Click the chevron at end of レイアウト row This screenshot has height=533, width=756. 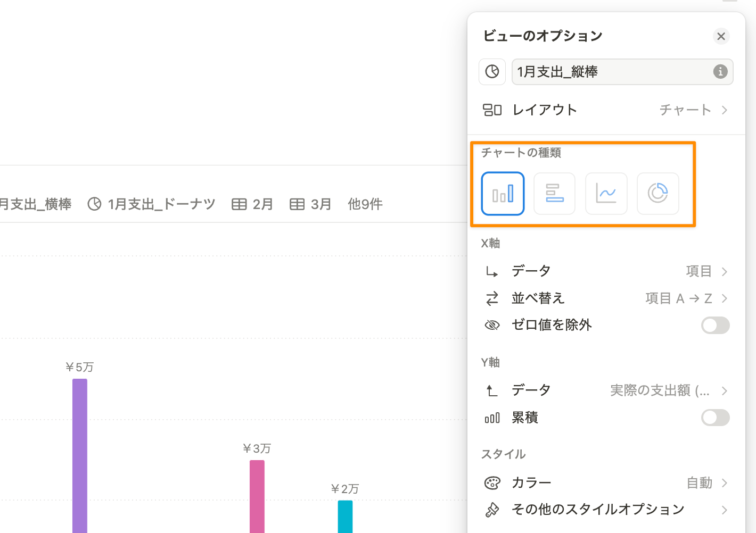725,110
